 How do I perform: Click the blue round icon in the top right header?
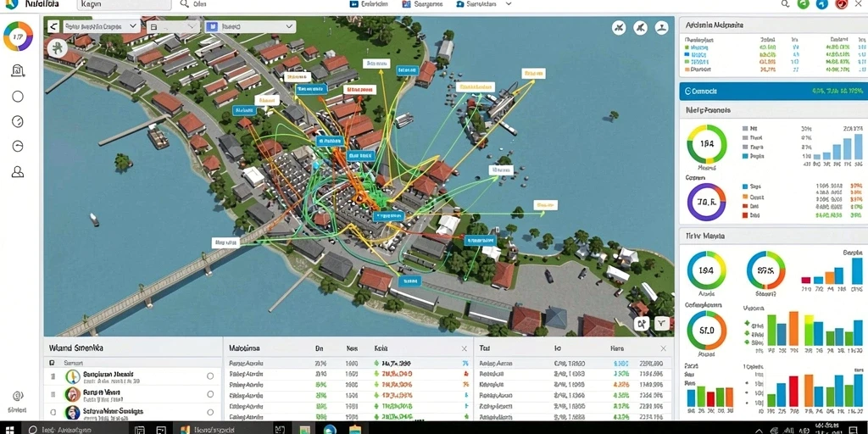click(822, 4)
